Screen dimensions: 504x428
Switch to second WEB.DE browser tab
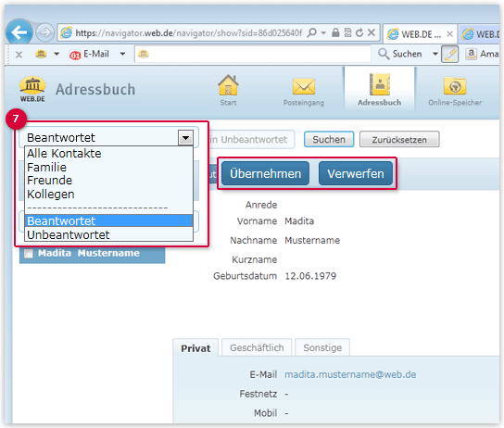pos(480,33)
